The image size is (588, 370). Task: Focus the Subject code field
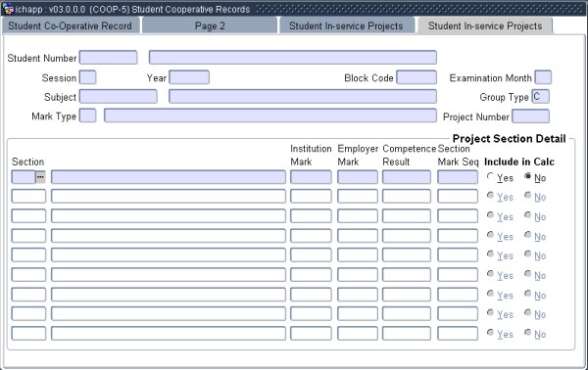(119, 97)
